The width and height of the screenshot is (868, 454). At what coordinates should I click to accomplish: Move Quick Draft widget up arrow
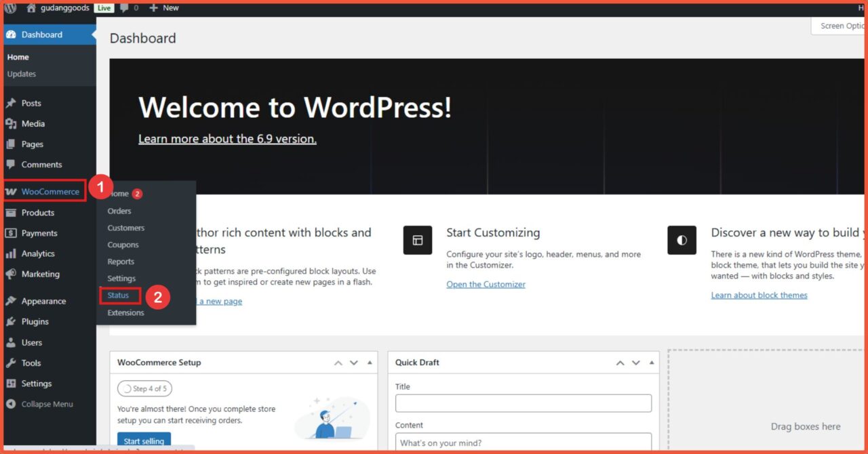click(x=620, y=363)
